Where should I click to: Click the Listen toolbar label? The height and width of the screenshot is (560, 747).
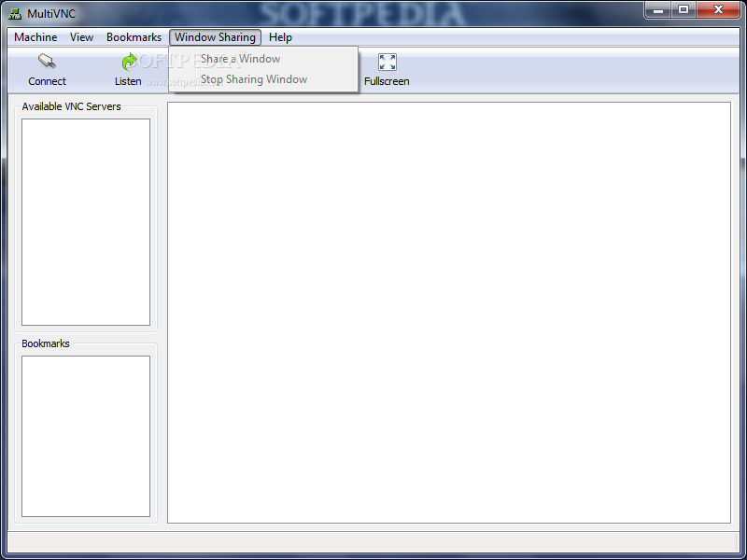pos(128,81)
